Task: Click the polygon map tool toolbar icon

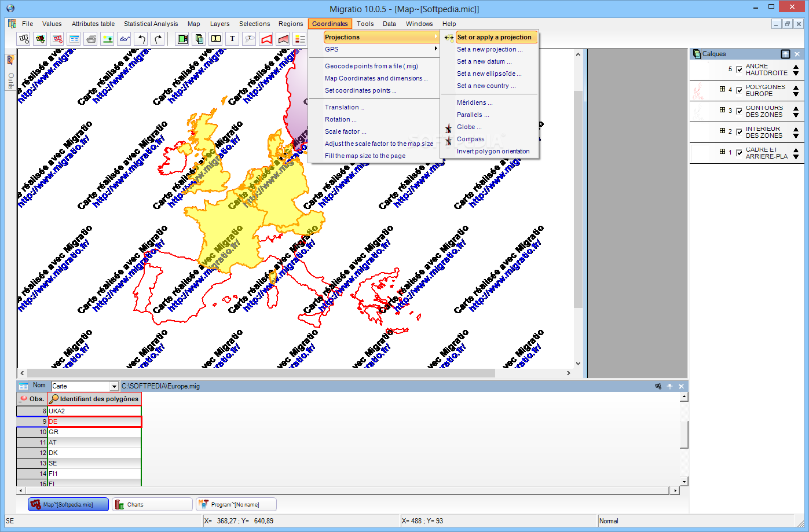Action: 24,39
